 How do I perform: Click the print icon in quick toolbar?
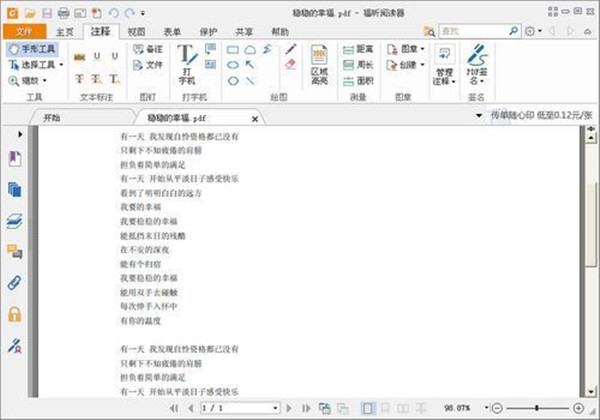tap(64, 13)
